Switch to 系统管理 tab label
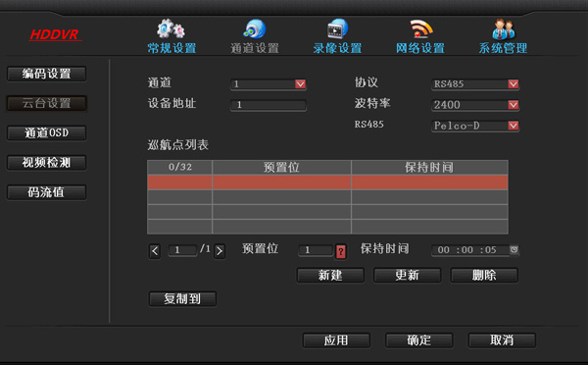The height and width of the screenshot is (365, 588). [504, 48]
